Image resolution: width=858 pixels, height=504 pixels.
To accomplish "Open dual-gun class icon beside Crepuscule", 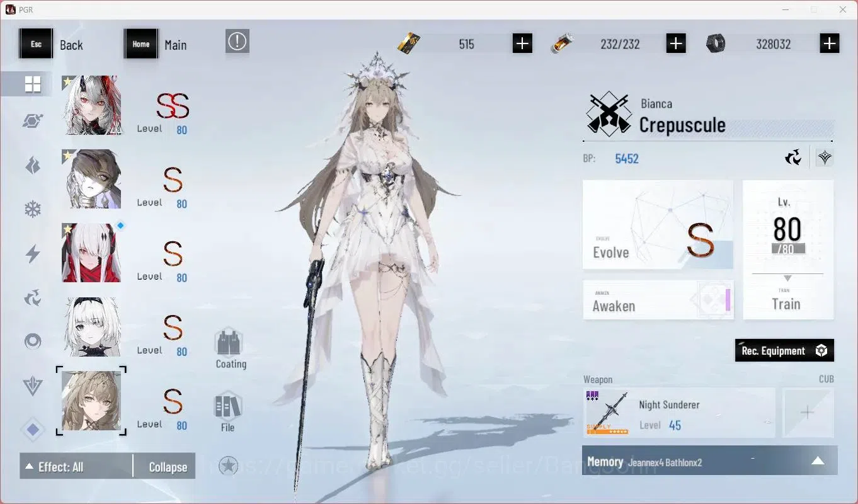I will (x=609, y=114).
